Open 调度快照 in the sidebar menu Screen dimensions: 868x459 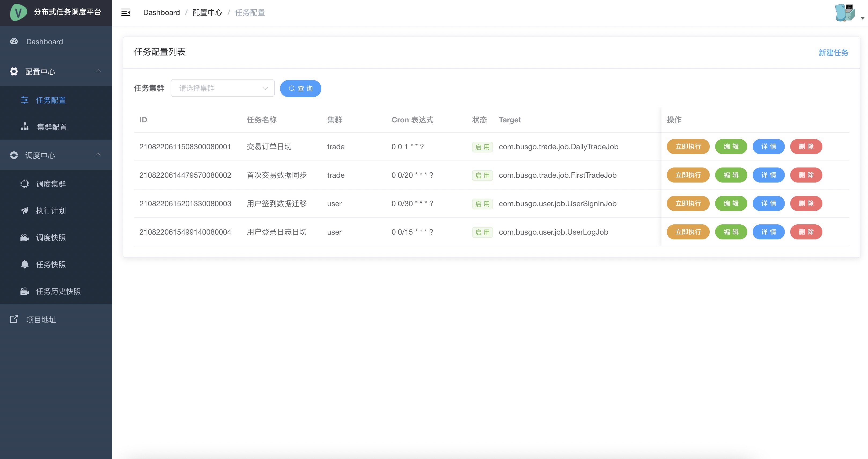pos(51,238)
